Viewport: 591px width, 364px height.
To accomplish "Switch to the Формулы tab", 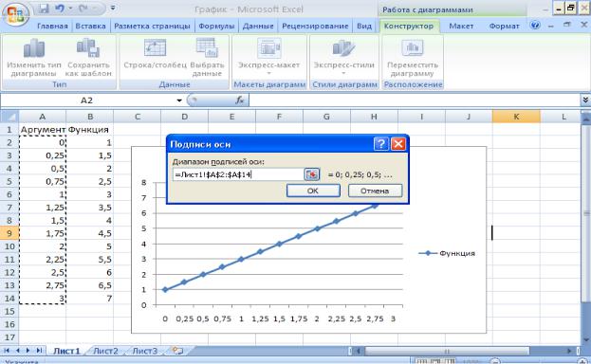I will tap(216, 26).
